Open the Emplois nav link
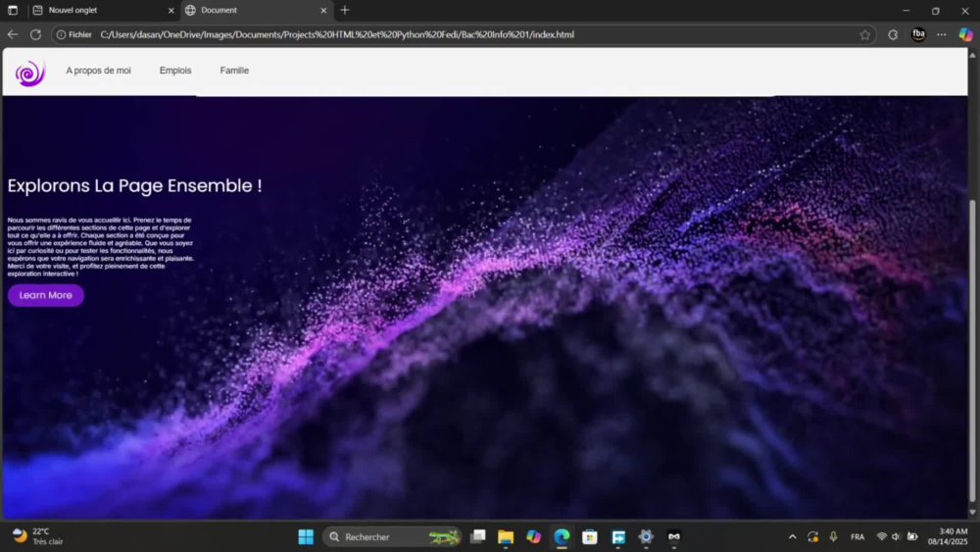 (175, 71)
